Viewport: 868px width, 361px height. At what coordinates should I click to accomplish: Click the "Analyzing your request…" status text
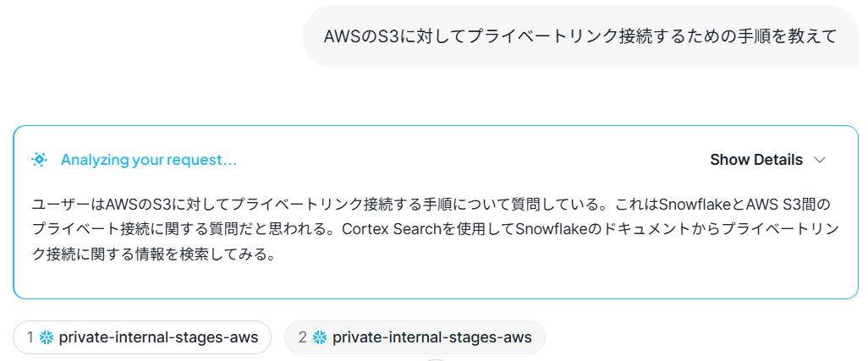pyautogui.click(x=149, y=160)
